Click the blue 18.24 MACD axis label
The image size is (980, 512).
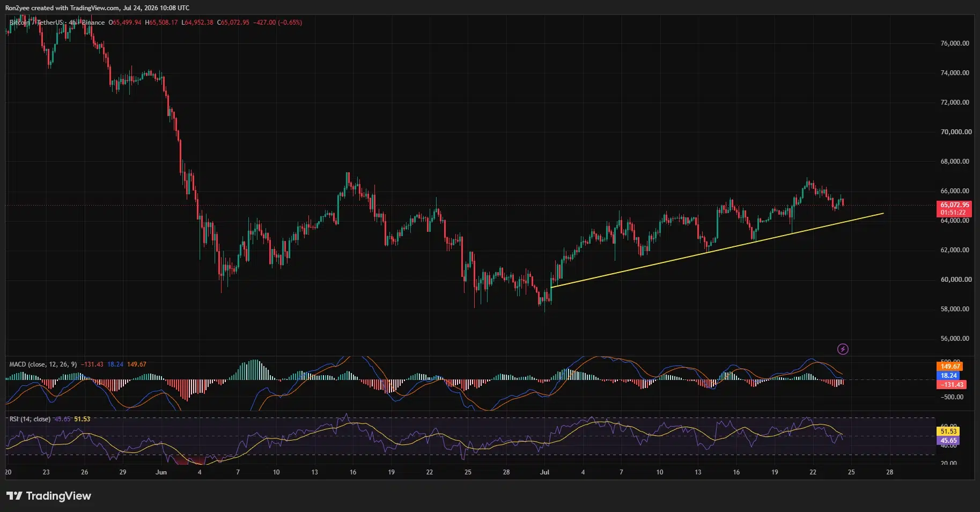pos(948,376)
